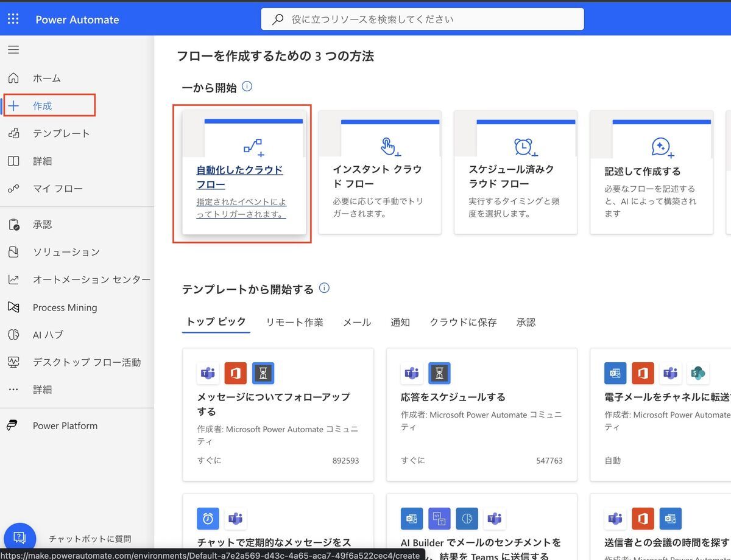
Task: Click the Home house icon
Action: (x=13, y=78)
